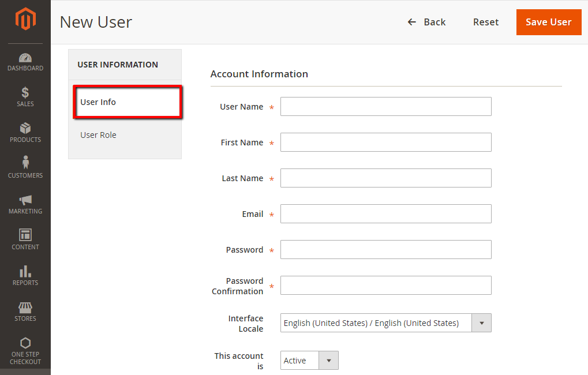Go Back from New User page
588x375 pixels.
coord(426,22)
